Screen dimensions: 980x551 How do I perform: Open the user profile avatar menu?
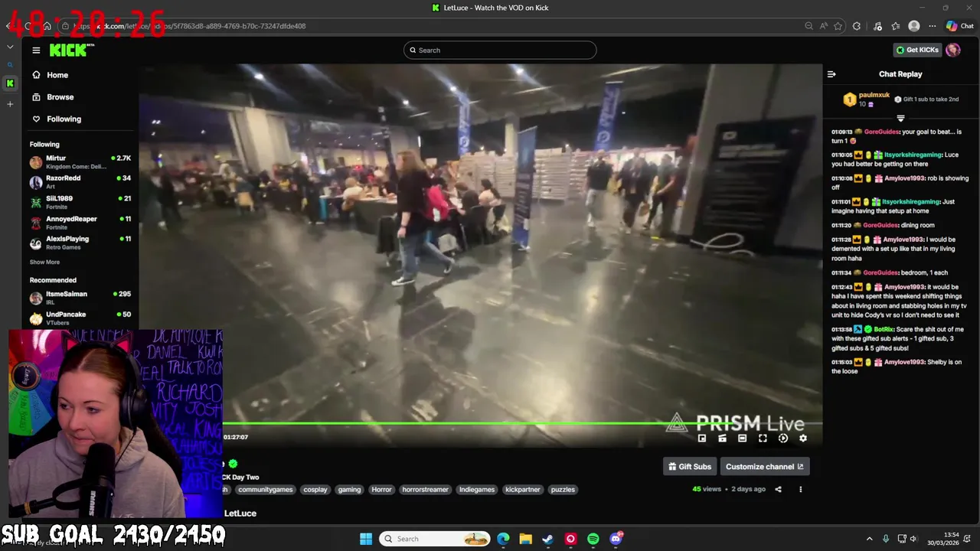tap(953, 50)
